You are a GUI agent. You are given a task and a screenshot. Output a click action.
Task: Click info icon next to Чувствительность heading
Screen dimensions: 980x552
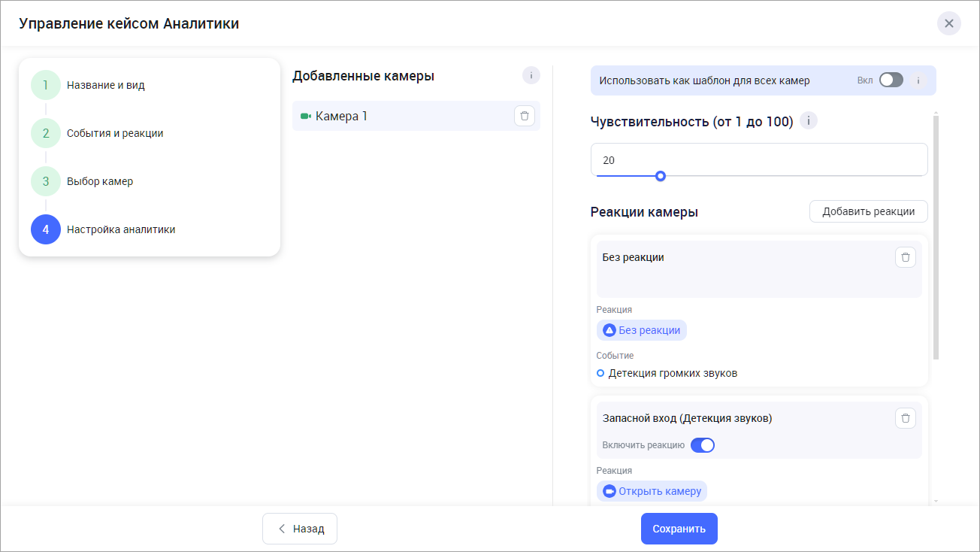[808, 121]
